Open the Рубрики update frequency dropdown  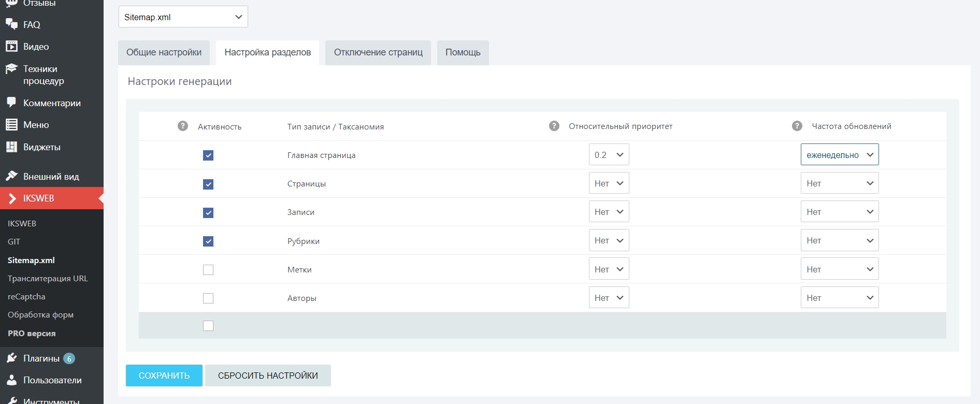(840, 240)
